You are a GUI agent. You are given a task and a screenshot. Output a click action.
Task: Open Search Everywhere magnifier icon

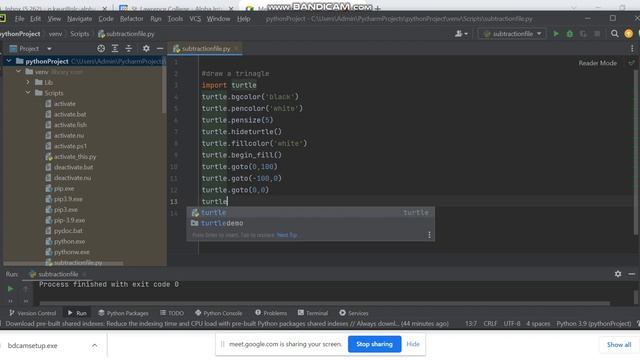(614, 34)
